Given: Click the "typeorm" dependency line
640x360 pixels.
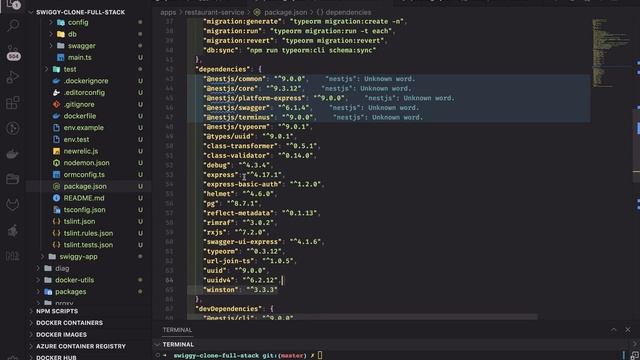Looking at the screenshot, I should click(244, 251).
